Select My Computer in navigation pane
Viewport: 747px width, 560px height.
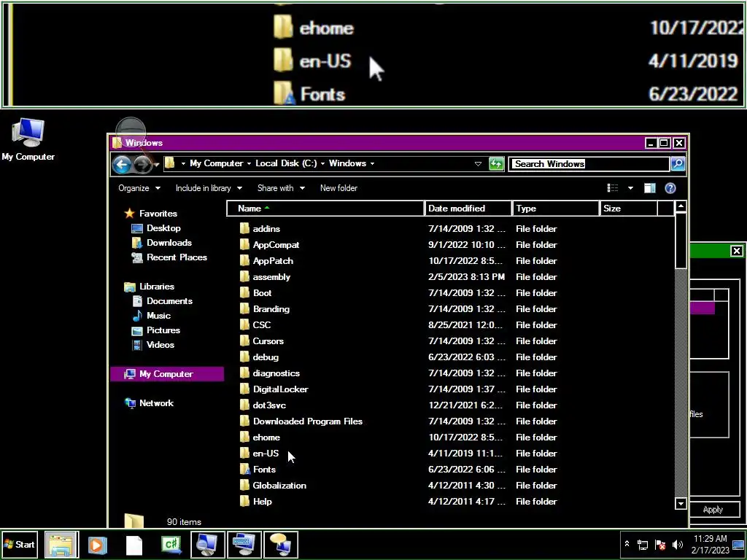(x=167, y=374)
